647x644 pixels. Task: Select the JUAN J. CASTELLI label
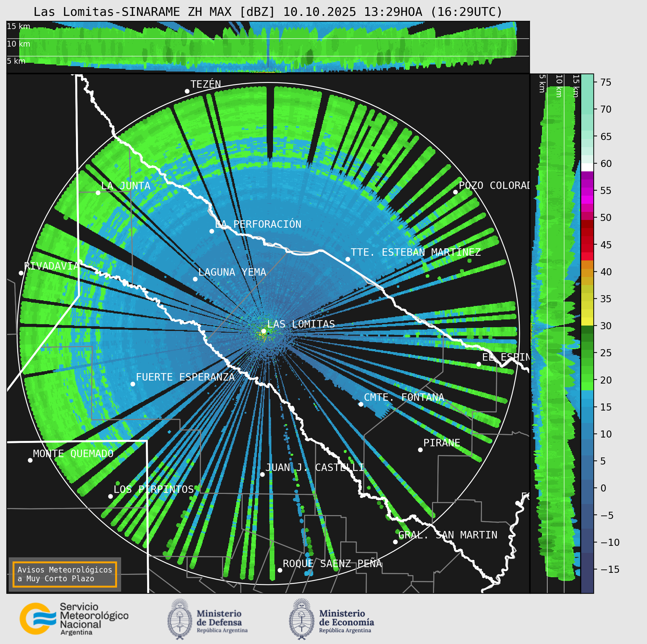pyautogui.click(x=315, y=468)
